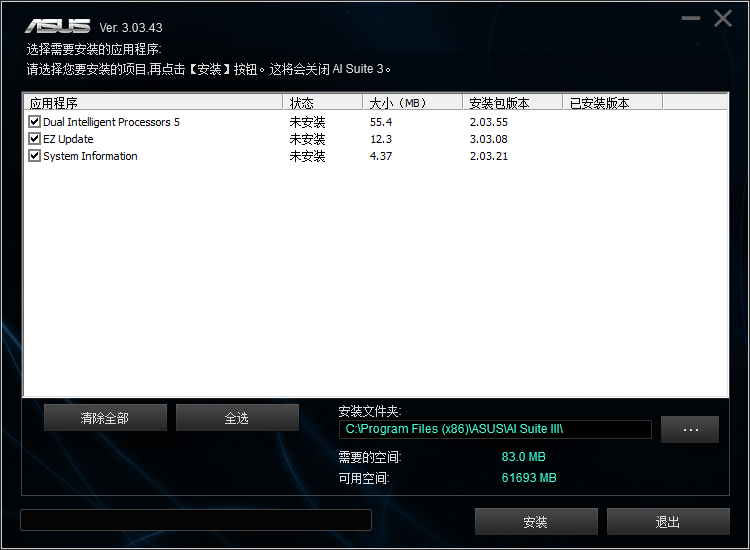Close the ASUS installer window
Screen dimensions: 750x550
coord(723,19)
